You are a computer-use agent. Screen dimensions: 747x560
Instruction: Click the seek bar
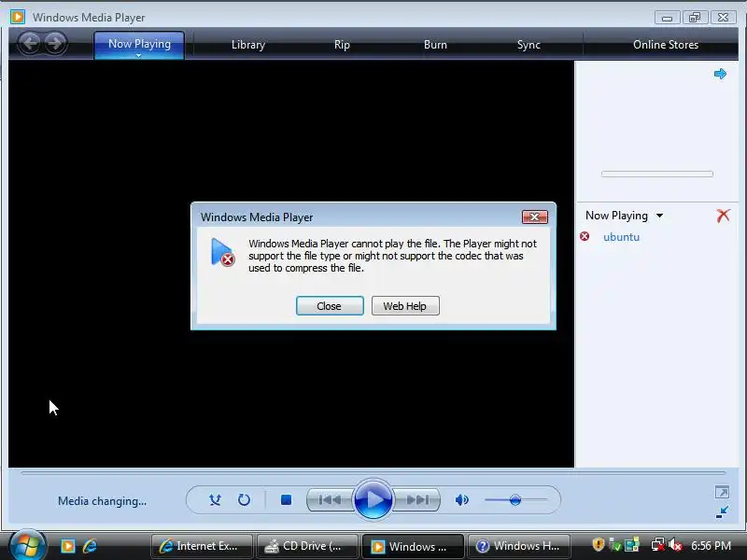[x=373, y=473]
